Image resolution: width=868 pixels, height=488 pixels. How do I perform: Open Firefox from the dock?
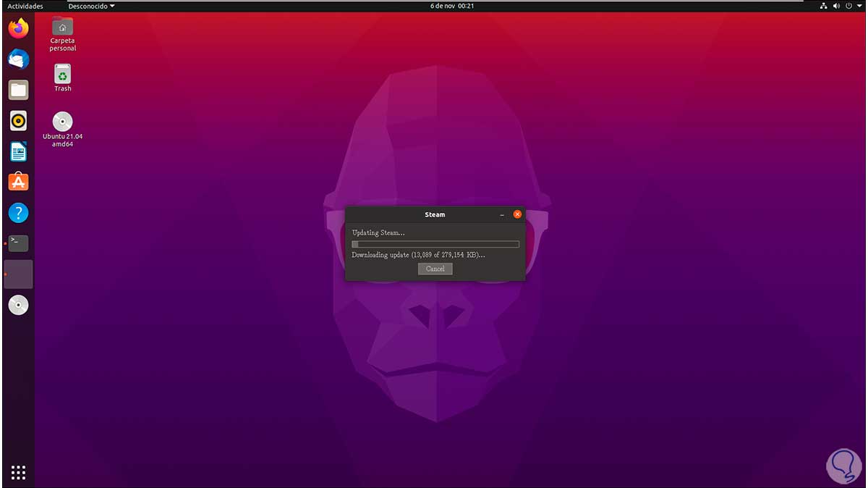(x=18, y=28)
